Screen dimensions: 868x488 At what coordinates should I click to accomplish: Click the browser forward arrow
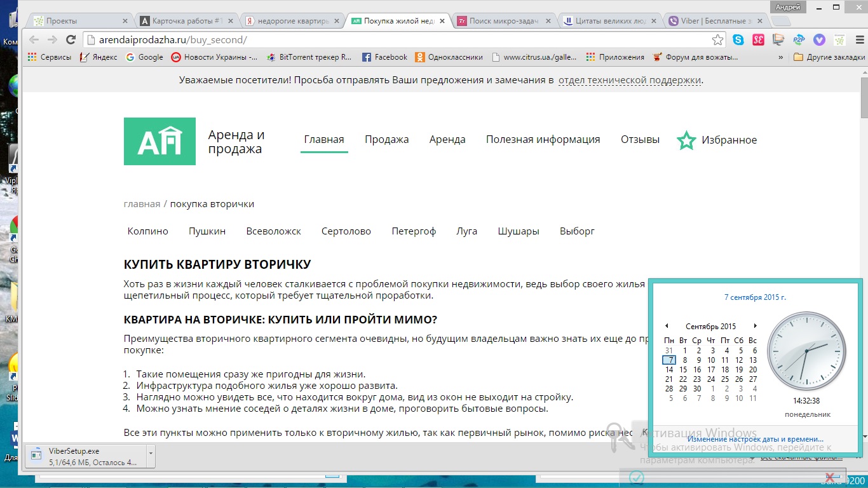(53, 40)
